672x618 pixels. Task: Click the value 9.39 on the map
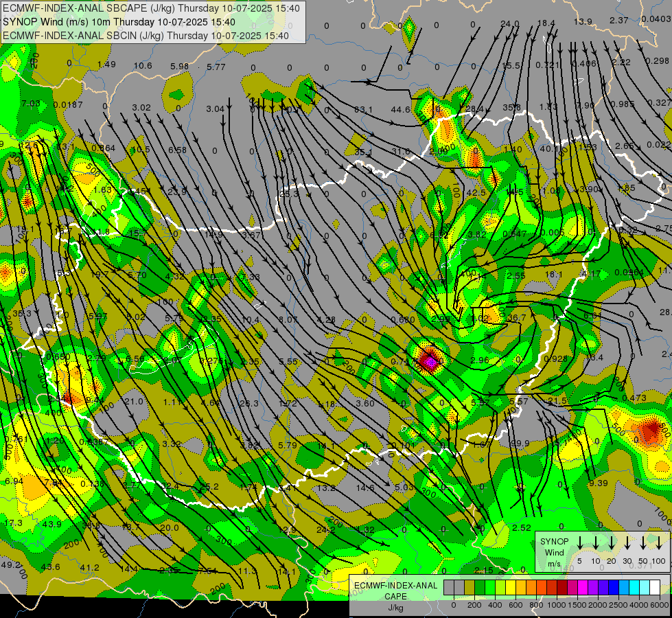click(599, 483)
